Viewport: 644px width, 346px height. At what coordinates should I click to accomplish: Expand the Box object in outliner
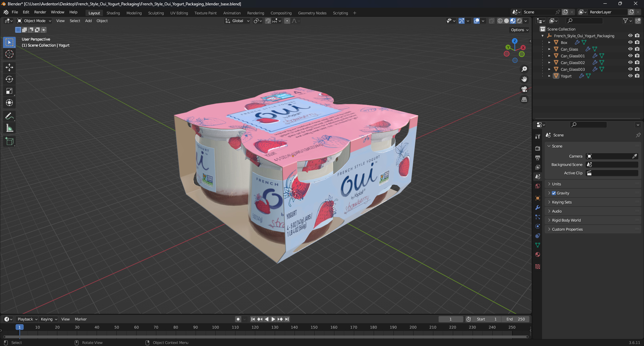[x=549, y=43]
